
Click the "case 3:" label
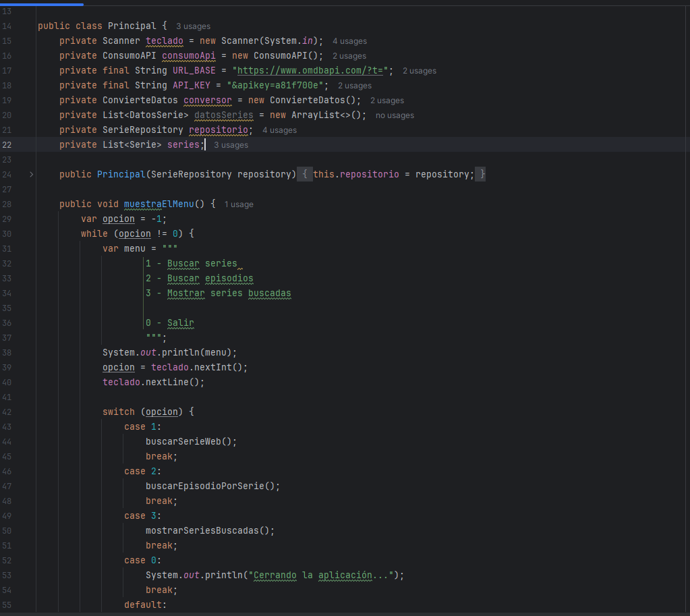[x=143, y=515]
